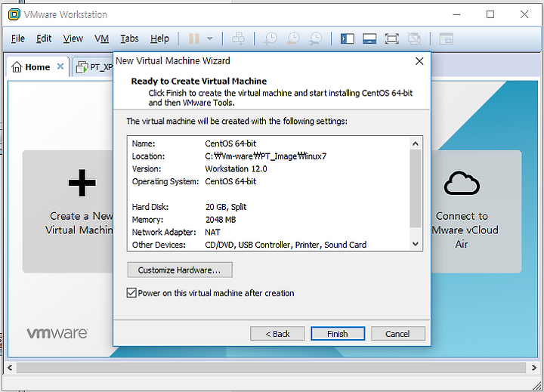The height and width of the screenshot is (392, 544).
Task: Toggle the library sidebar view icon
Action: click(348, 39)
